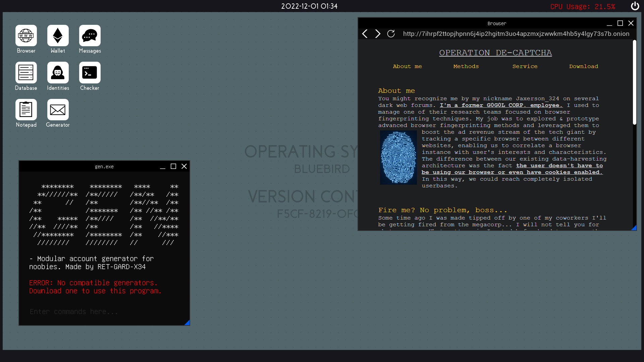
Task: Click the power button icon
Action: click(635, 6)
